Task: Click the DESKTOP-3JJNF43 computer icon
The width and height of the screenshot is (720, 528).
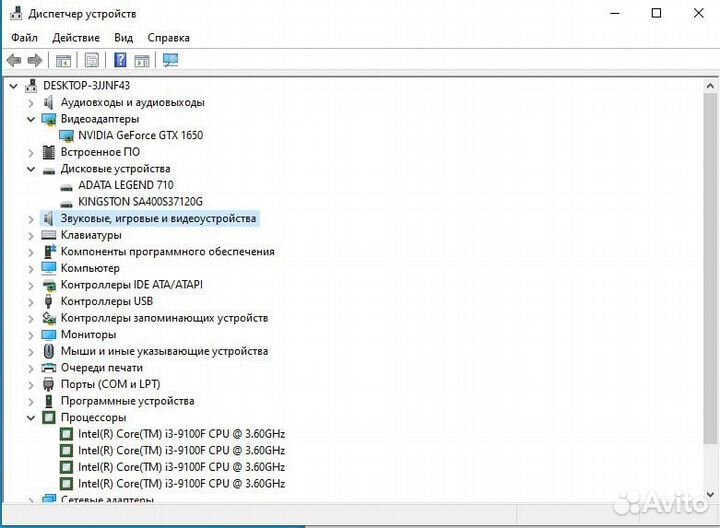Action: (31, 85)
